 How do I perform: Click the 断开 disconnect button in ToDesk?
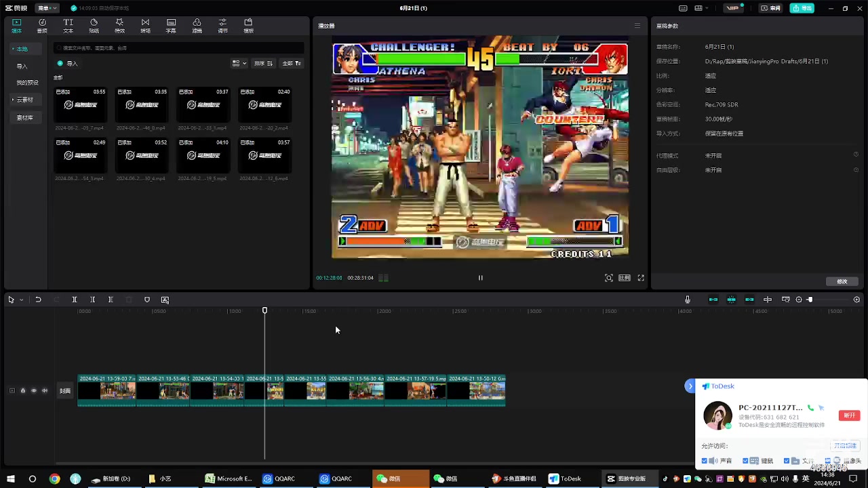849,415
